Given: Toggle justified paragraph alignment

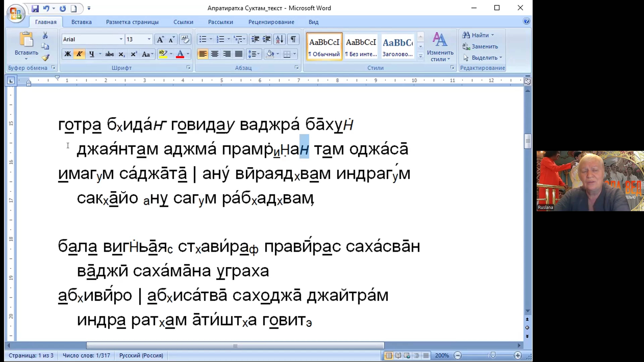Looking at the screenshot, I should coord(239,54).
